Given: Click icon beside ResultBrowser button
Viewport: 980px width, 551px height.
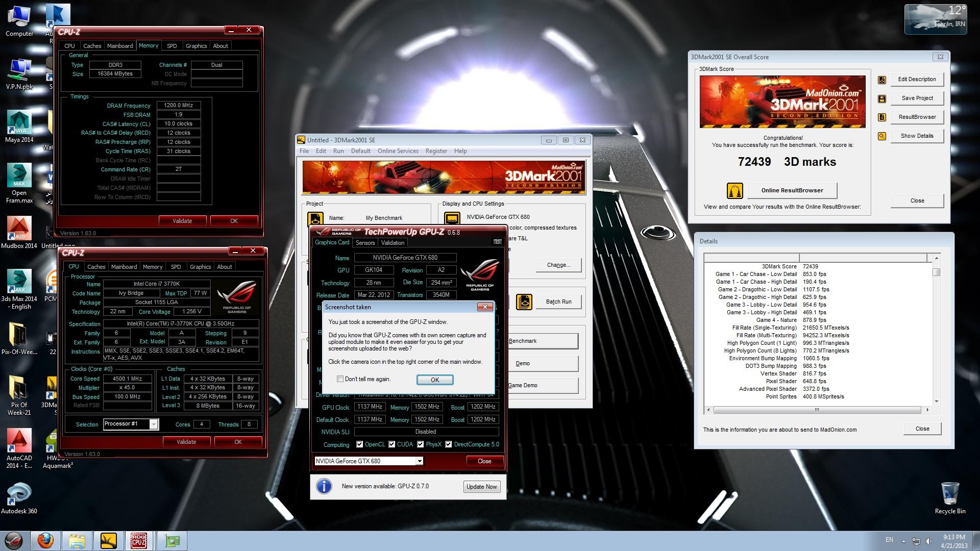Looking at the screenshot, I should 881,117.
